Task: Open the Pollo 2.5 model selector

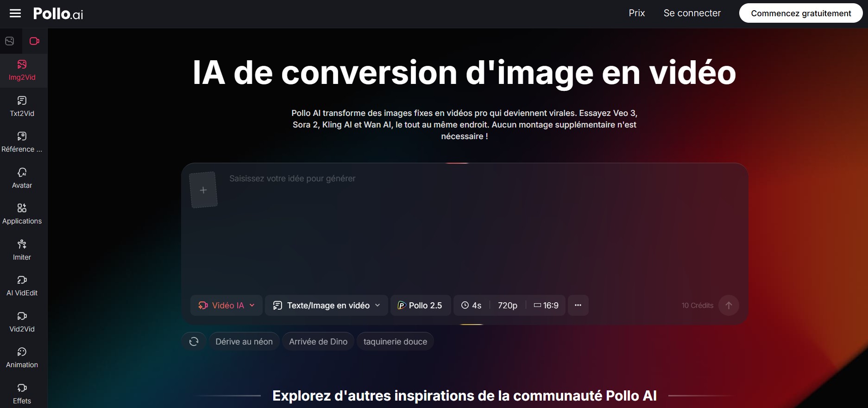Action: [x=421, y=306]
